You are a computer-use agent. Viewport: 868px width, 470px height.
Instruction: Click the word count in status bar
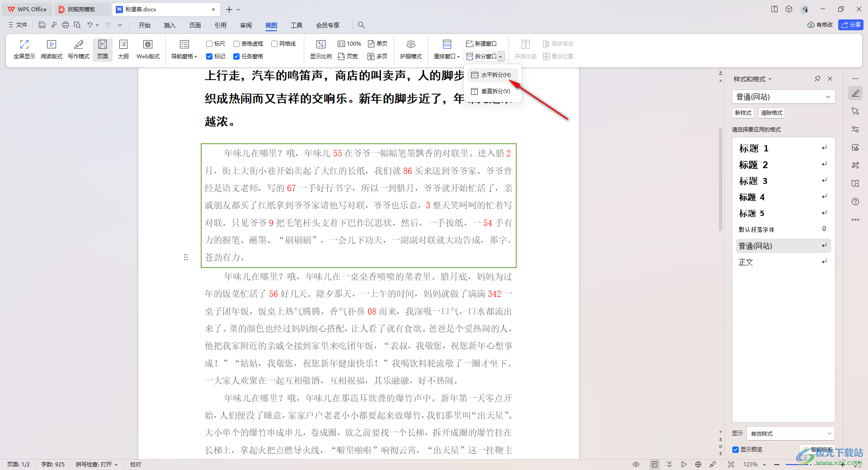tap(53, 464)
